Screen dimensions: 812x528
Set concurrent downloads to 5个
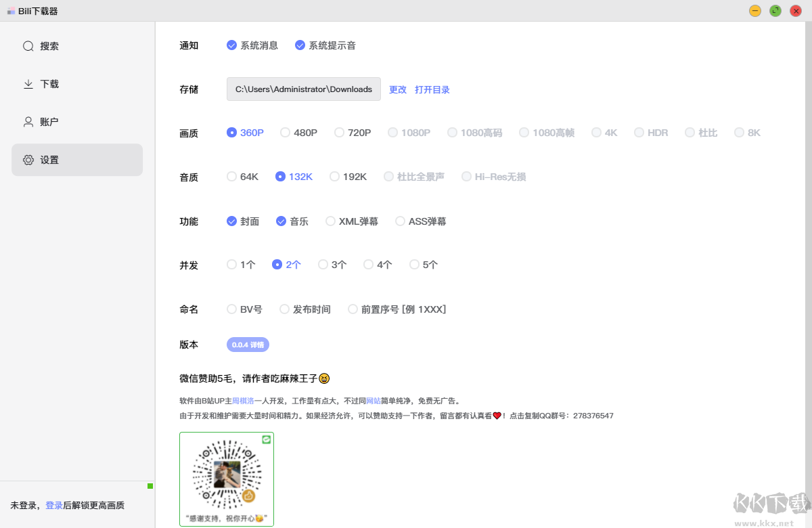tap(415, 265)
